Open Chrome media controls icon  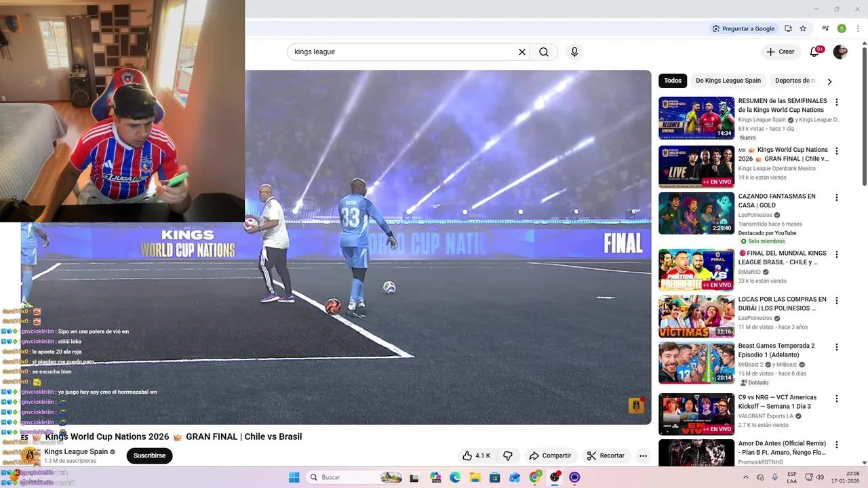(825, 28)
